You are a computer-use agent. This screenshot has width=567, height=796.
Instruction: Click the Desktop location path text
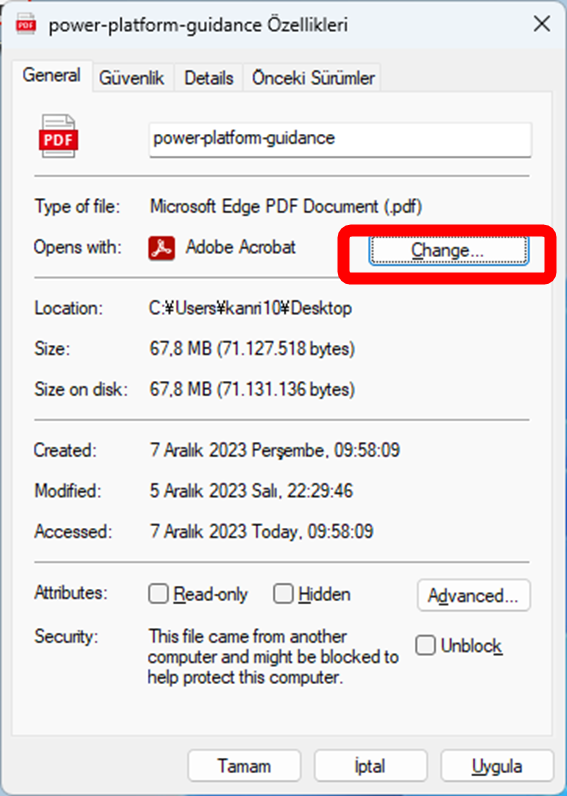[x=251, y=308]
